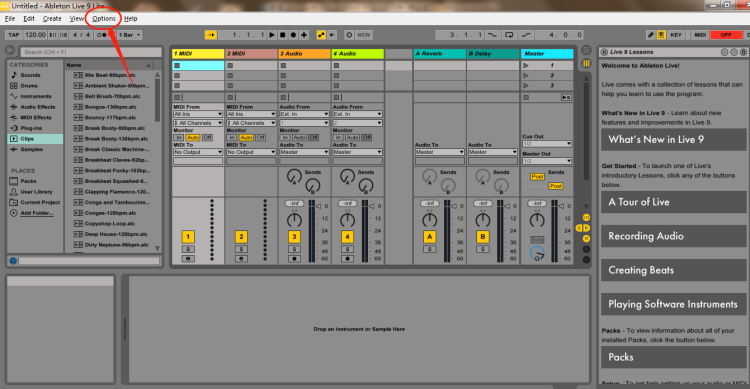Screen dimensions: 750x389
Task: Click the track 4 Audio pan knob
Action: coord(347,220)
